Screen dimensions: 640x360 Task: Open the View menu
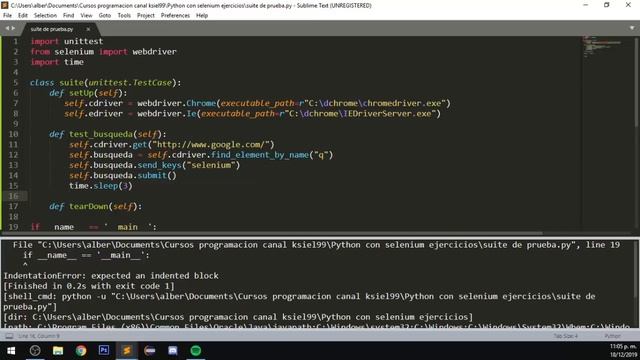coord(86,16)
